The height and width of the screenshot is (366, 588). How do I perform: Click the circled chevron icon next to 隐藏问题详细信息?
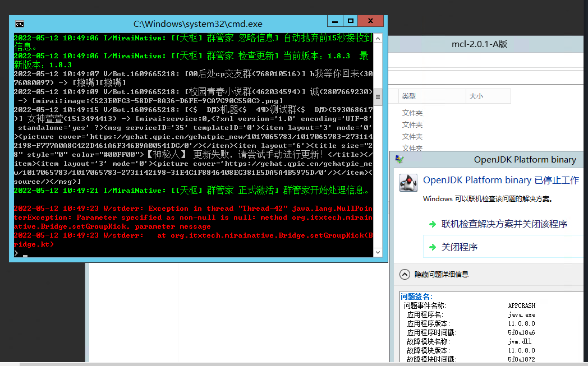click(405, 274)
